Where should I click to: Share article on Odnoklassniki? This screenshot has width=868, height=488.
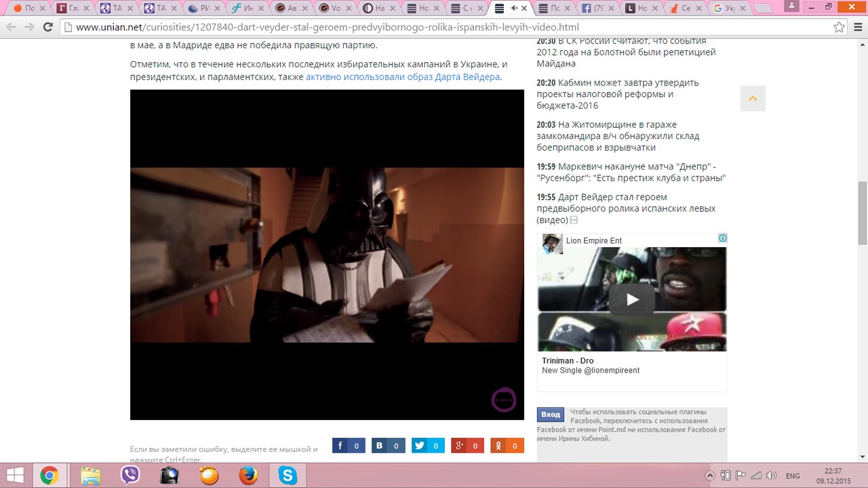pyautogui.click(x=507, y=446)
